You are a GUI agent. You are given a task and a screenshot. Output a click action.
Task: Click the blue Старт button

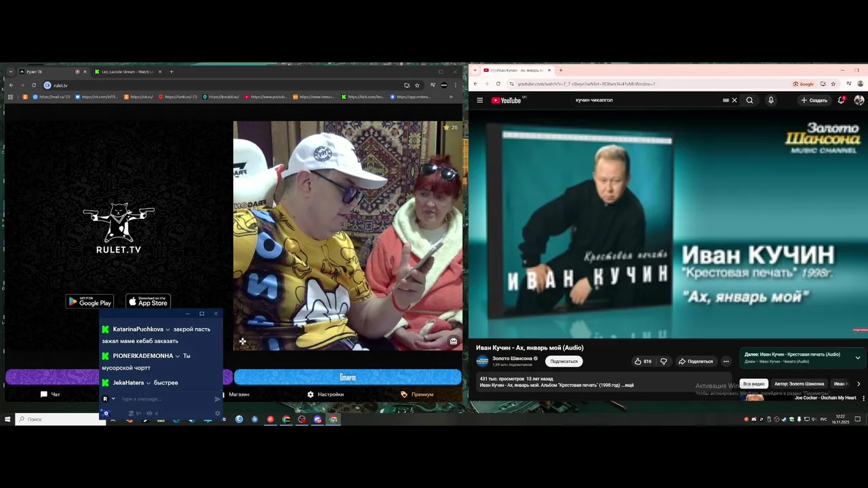pyautogui.click(x=347, y=377)
